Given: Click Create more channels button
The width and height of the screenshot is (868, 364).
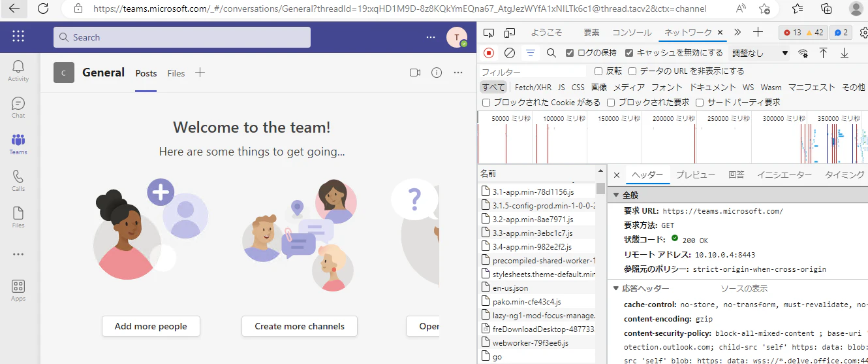Looking at the screenshot, I should pos(300,326).
